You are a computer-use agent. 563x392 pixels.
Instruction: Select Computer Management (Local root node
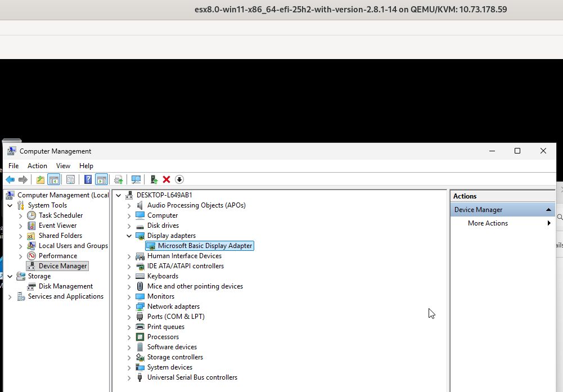tap(57, 195)
